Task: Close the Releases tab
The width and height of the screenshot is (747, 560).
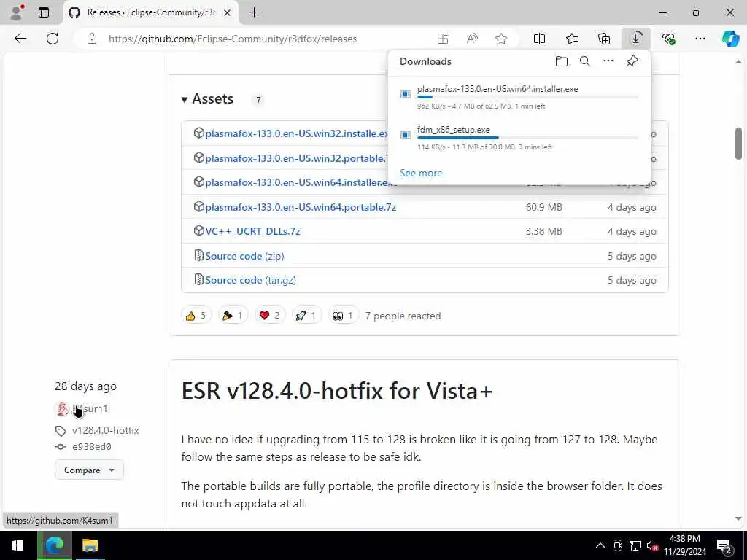Action: point(228,12)
